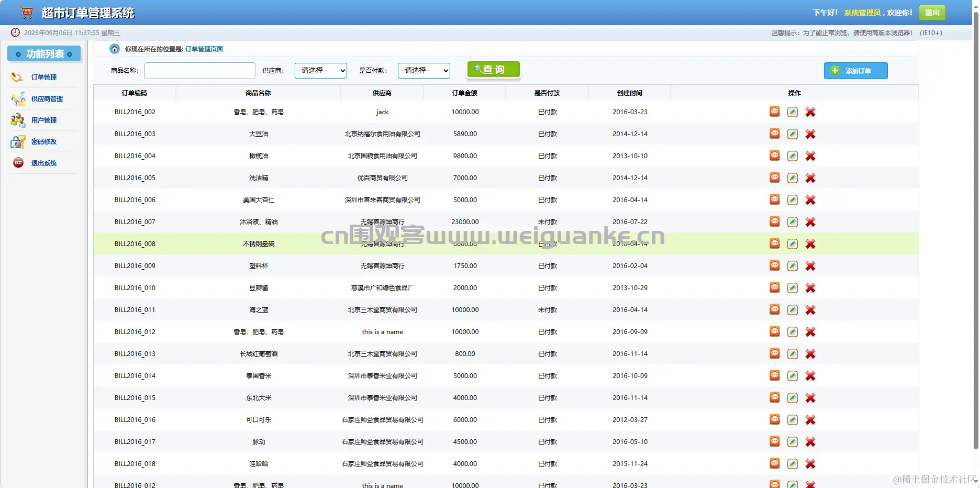Click supplier 北京纳福尔食用油有限公司

click(383, 134)
